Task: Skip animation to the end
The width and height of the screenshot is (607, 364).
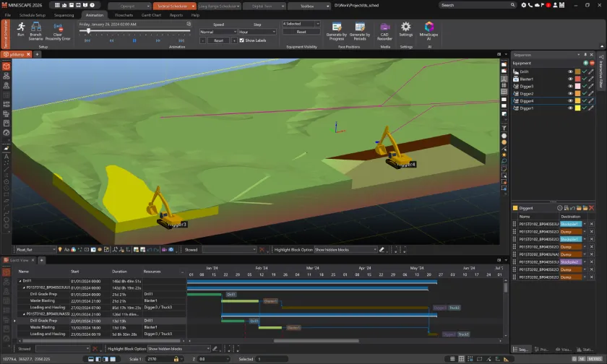Action: pos(181,40)
